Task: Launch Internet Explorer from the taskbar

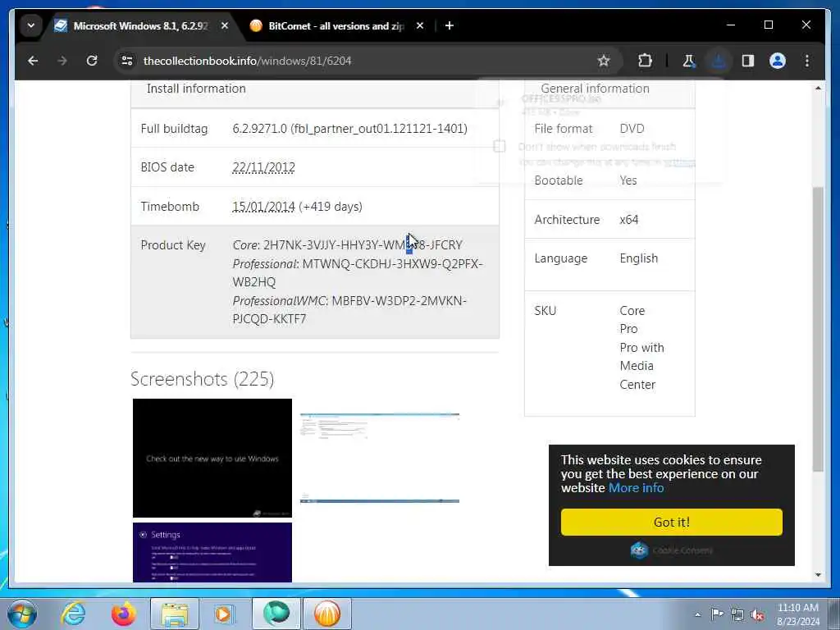Action: [73, 614]
